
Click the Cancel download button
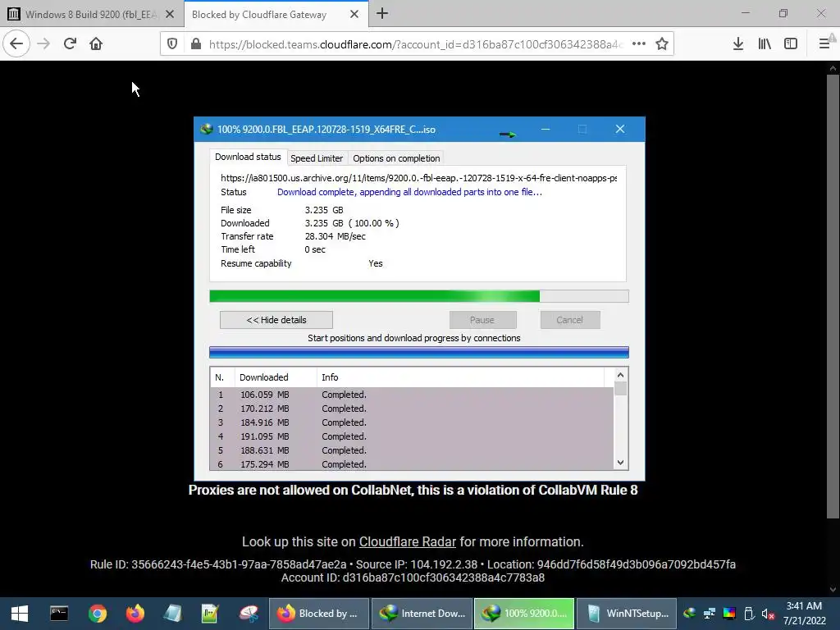[570, 320]
